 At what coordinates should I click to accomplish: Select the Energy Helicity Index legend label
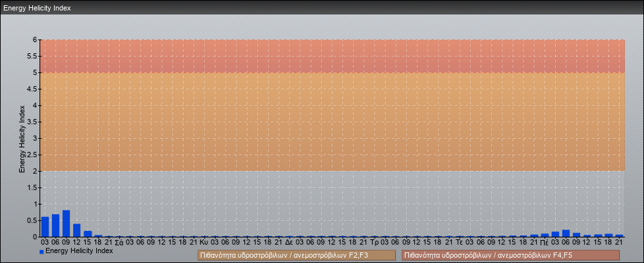79,251
